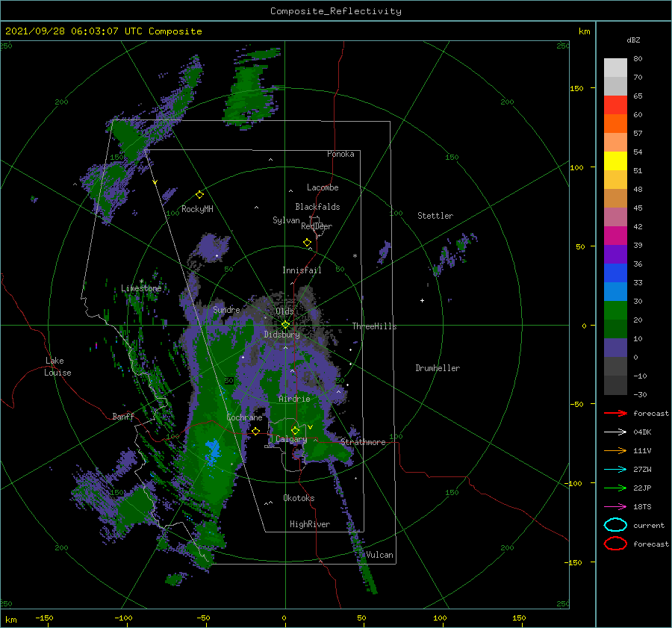The width and height of the screenshot is (672, 628).
Task: Click the RedDeer label
Action: click(x=317, y=226)
